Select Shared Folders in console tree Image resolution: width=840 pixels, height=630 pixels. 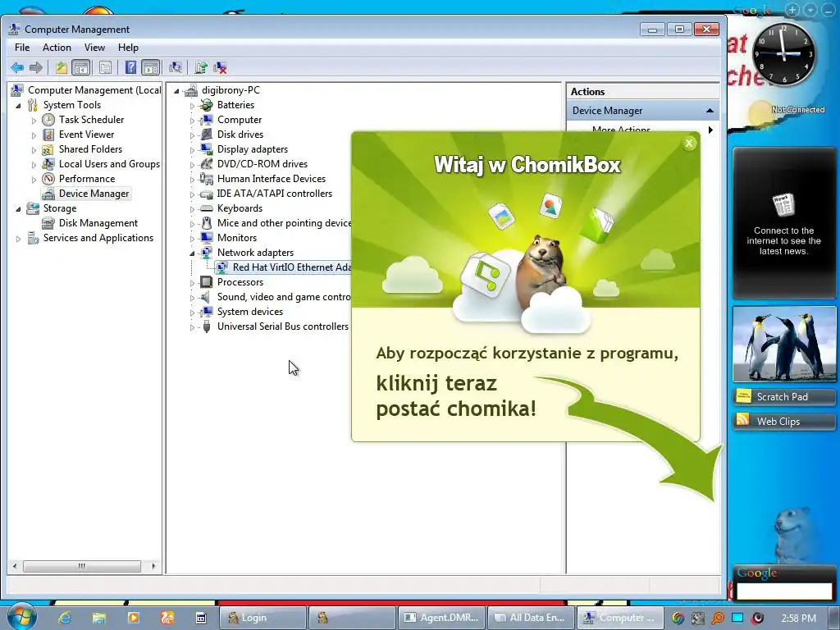pyautogui.click(x=90, y=149)
